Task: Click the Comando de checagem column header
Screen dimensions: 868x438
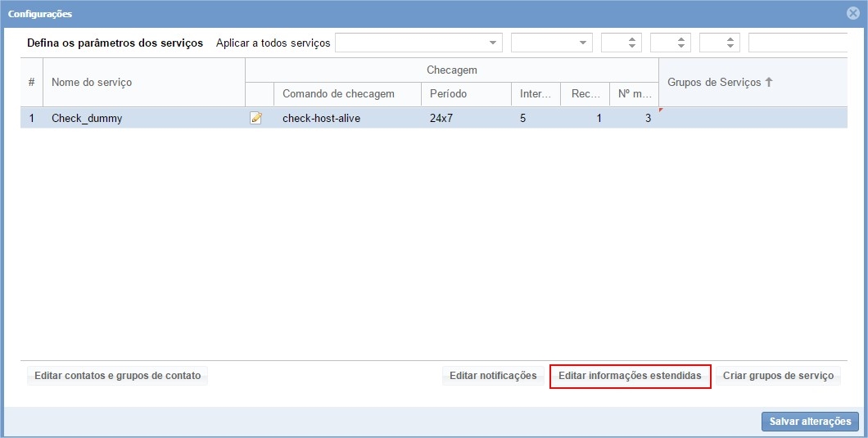Action: point(338,94)
